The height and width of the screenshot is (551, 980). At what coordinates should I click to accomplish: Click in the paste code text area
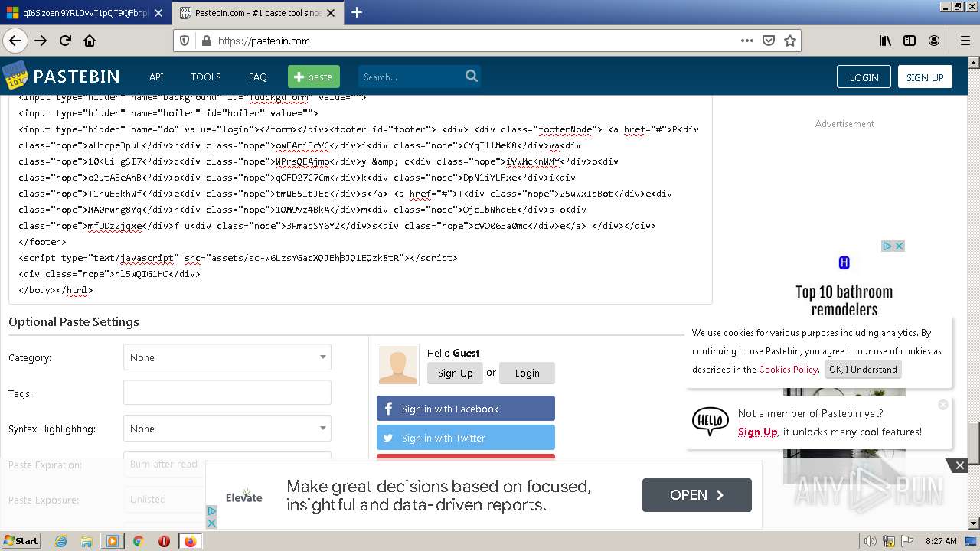pos(360,199)
